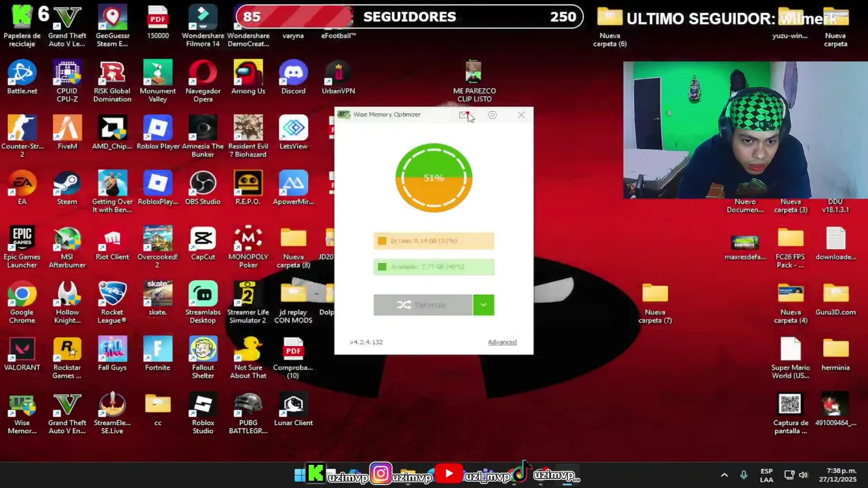Expand the green Optimize dropdown arrow
The image size is (868, 488).
click(484, 305)
